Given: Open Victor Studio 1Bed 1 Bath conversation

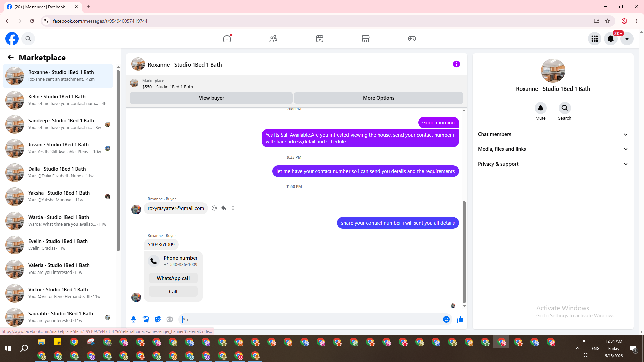Looking at the screenshot, I should (x=58, y=293).
